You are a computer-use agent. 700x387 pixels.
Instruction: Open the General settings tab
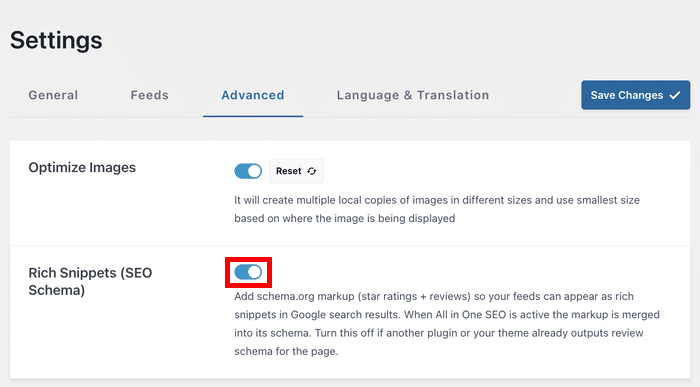point(53,95)
